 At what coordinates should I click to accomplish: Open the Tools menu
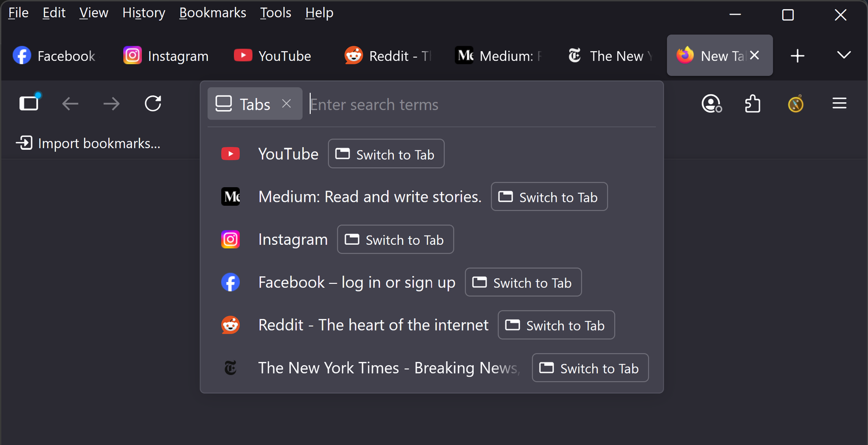[276, 12]
